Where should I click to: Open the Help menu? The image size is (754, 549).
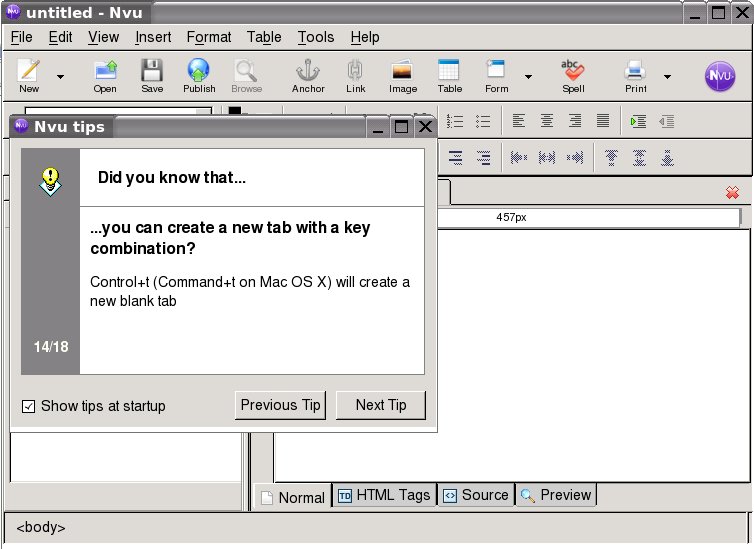point(364,37)
